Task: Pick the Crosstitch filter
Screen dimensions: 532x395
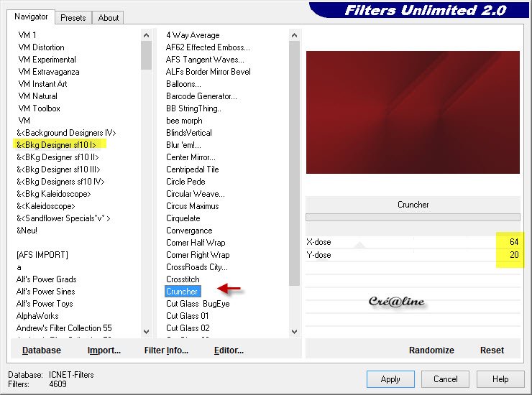Action: (183, 279)
